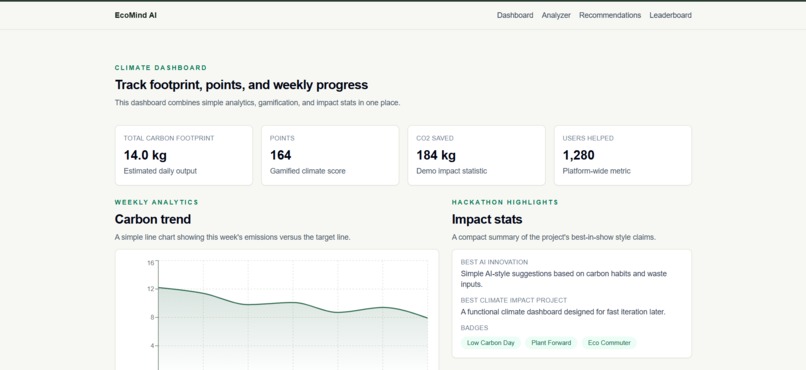
Task: Click the 184 kg saved value
Action: (x=436, y=155)
